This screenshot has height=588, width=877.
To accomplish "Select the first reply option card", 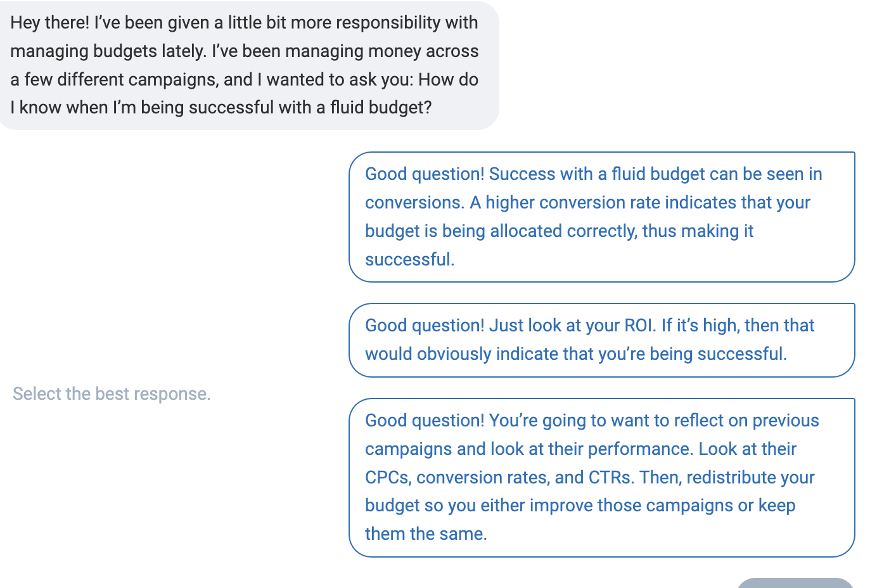I will (601, 217).
